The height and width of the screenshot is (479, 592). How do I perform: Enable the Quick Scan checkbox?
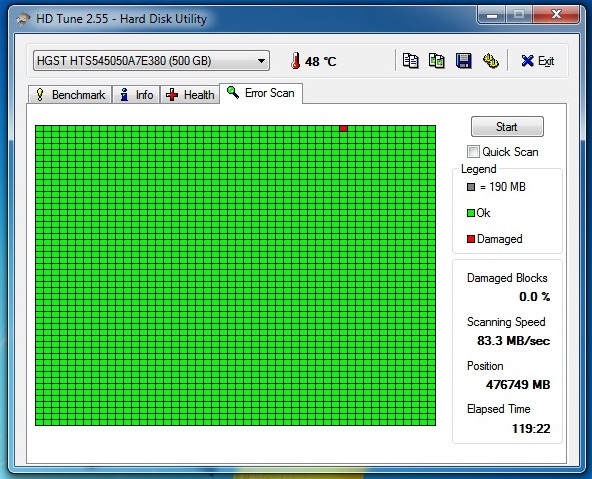(473, 152)
